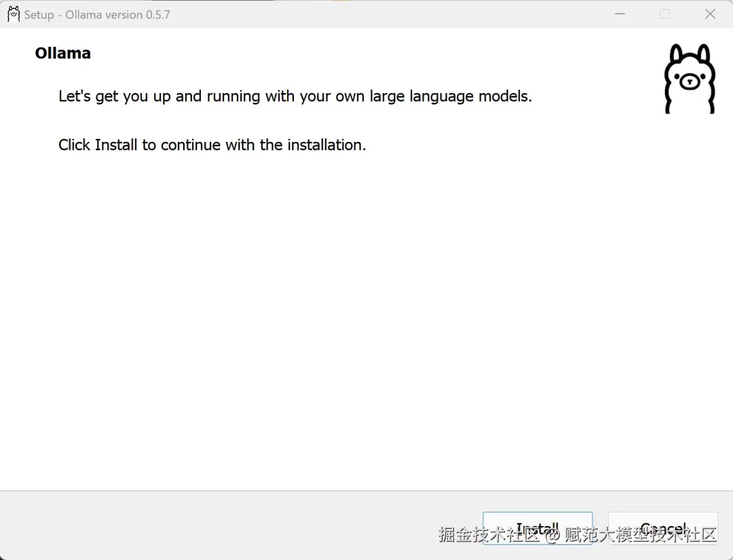Image resolution: width=733 pixels, height=560 pixels.
Task: Click the disabled maximize button
Action: 664,14
